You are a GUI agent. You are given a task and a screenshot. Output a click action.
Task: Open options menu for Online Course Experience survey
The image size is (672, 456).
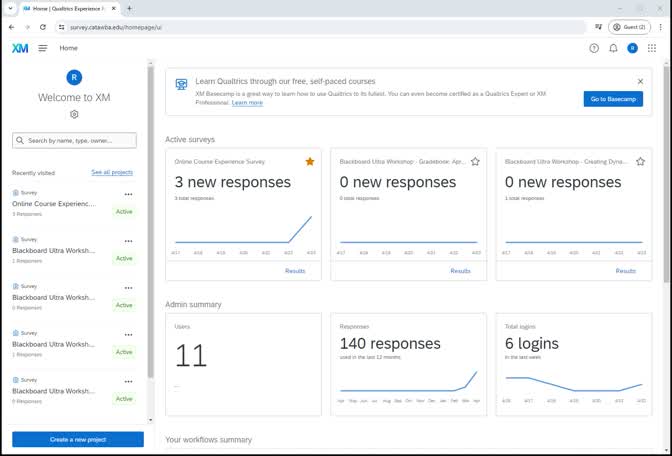(128, 194)
